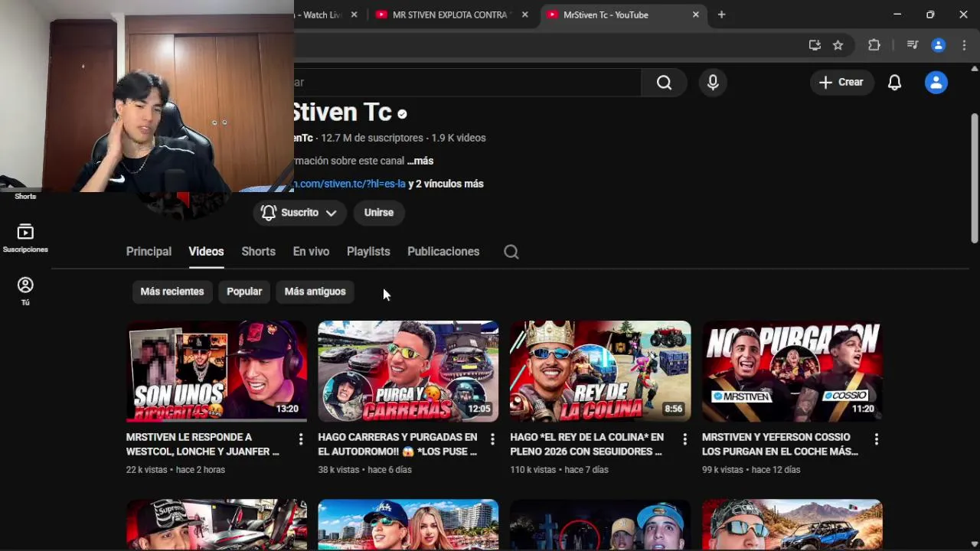
Task: Open REY DE LA COLINA thumbnail
Action: click(600, 371)
